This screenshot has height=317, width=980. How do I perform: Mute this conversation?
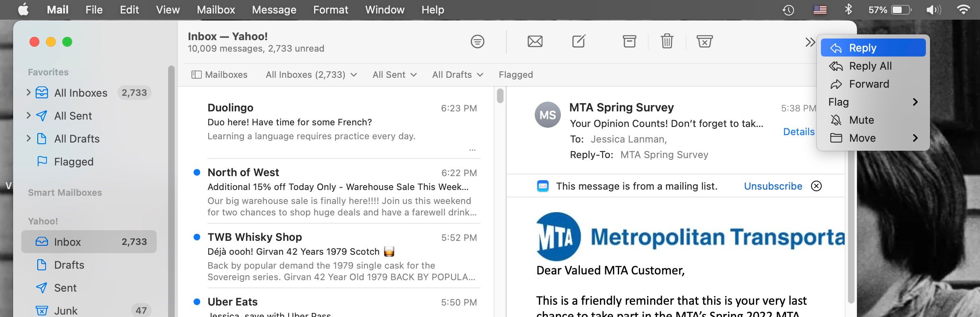coord(861,120)
